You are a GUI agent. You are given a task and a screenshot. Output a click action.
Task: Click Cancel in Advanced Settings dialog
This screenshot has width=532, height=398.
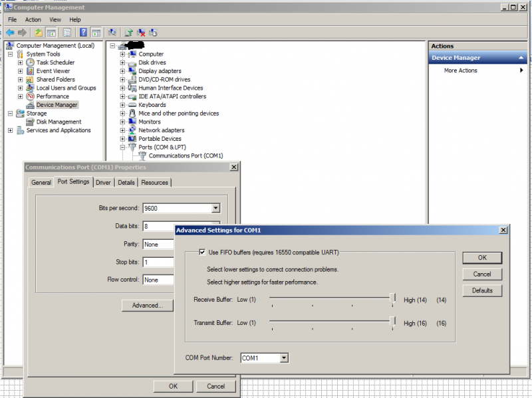482,274
